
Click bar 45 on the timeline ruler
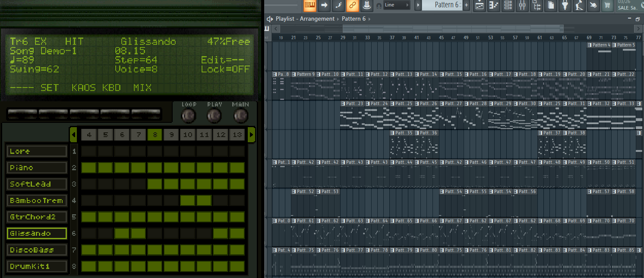click(441, 38)
